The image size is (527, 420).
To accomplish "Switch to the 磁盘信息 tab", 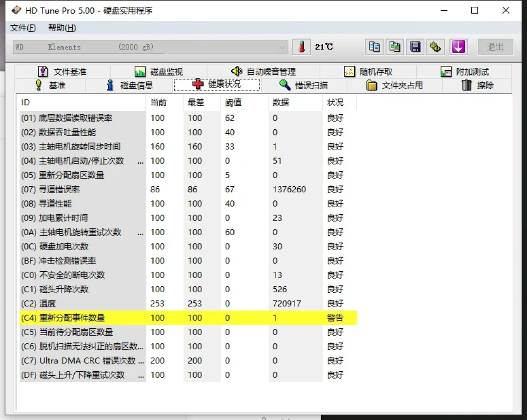I will 129,85.
